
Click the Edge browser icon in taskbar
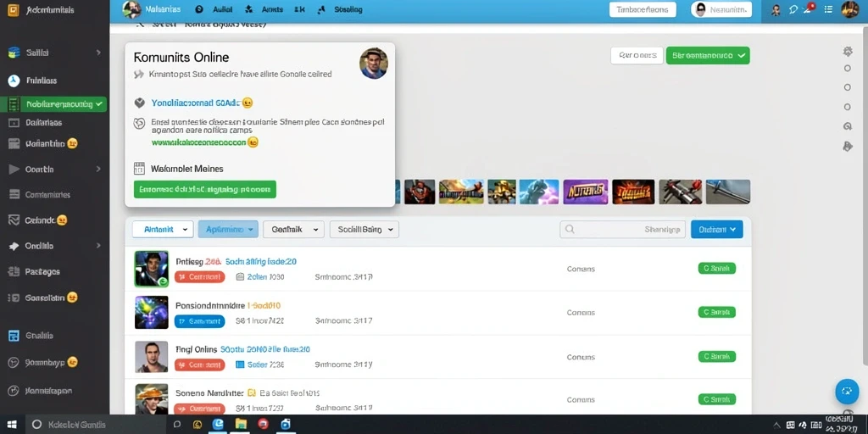click(x=219, y=425)
